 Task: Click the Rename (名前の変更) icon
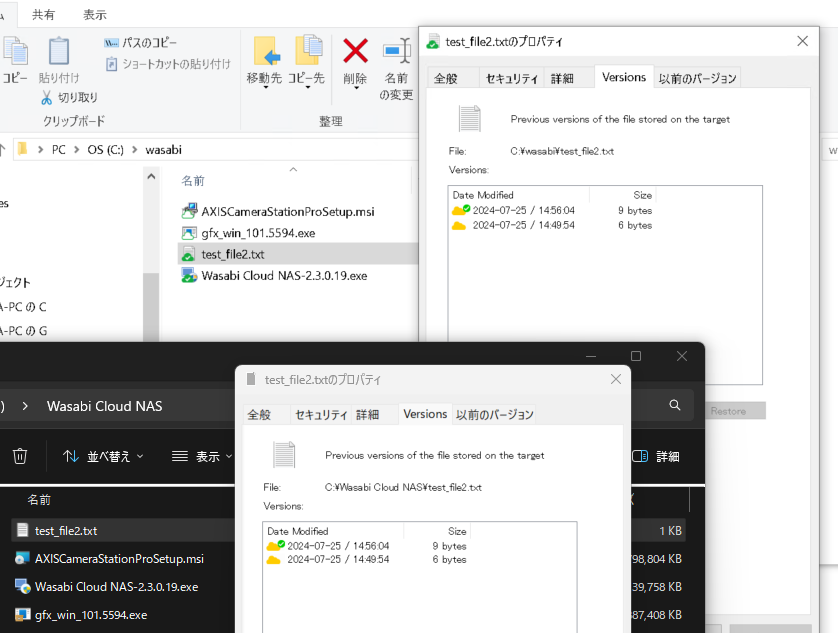click(x=397, y=51)
